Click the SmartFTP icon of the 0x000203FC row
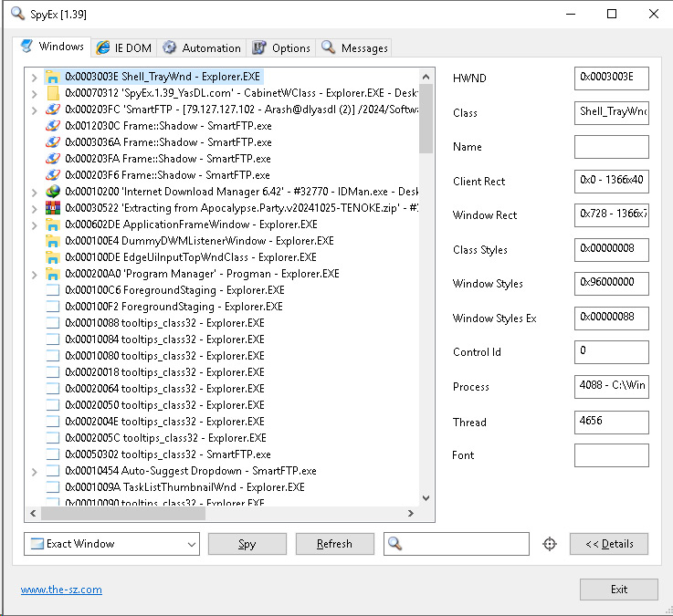 tap(52, 110)
